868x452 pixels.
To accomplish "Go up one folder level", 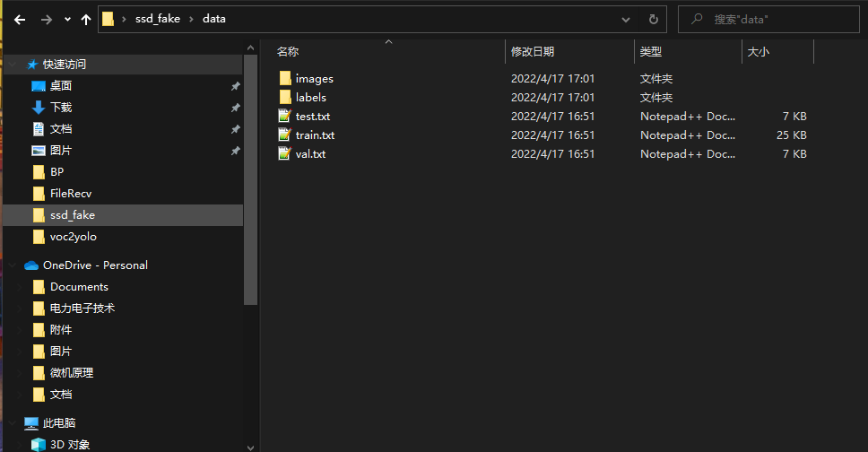I will 86,20.
